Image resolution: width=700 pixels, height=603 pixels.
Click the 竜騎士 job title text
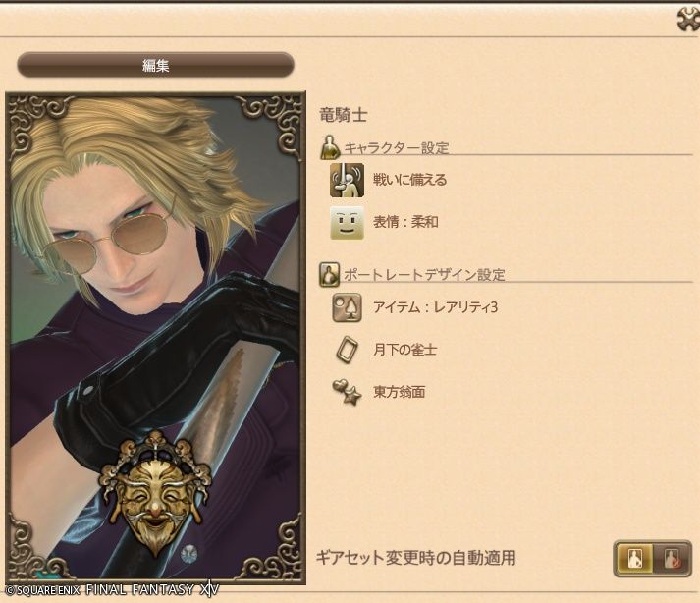coord(344,115)
